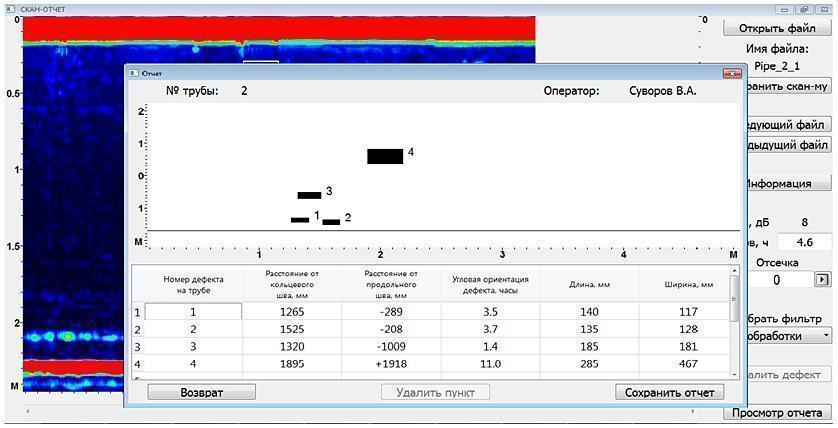Image resolution: width=838 pixels, height=428 pixels.
Task: Click defect marker 1 on the chart
Action: [300, 220]
